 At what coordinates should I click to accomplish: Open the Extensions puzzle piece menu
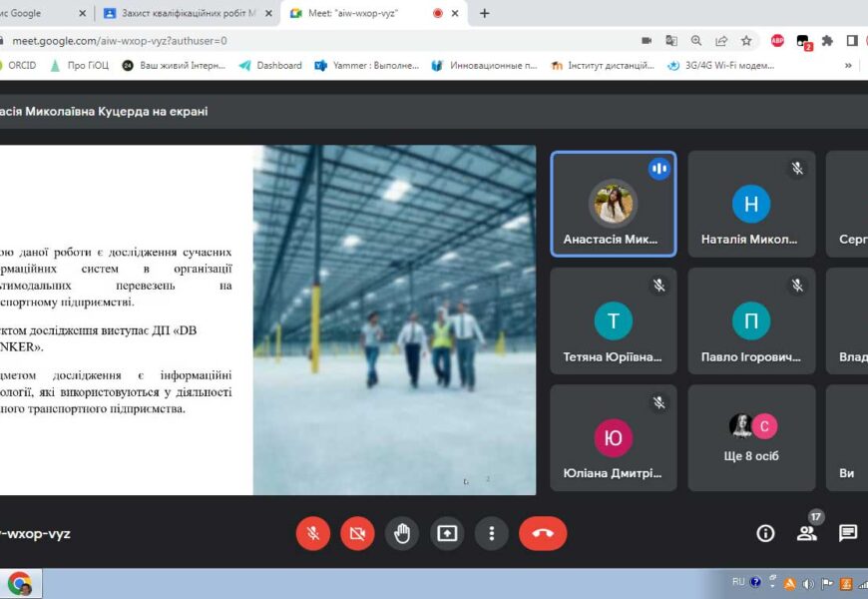pyautogui.click(x=827, y=41)
